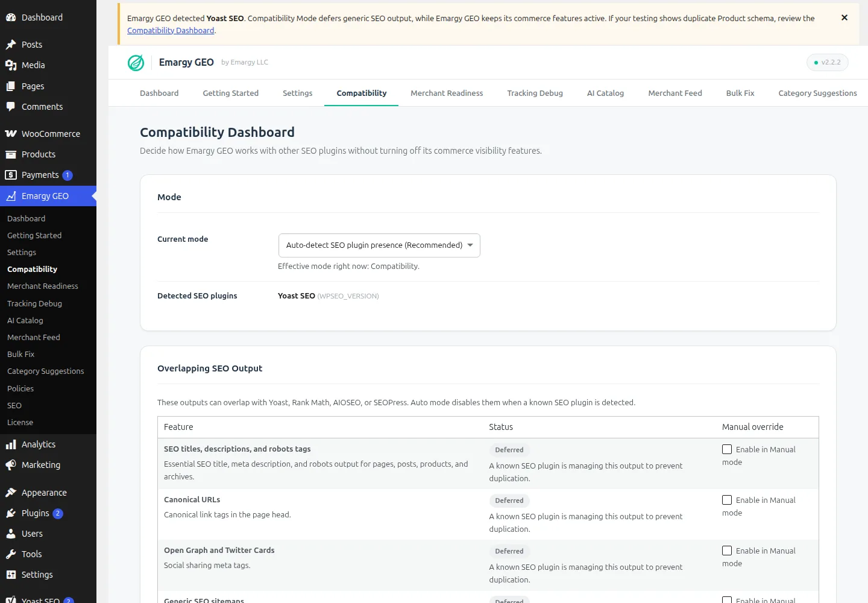Click the Feature column header

coord(178,427)
